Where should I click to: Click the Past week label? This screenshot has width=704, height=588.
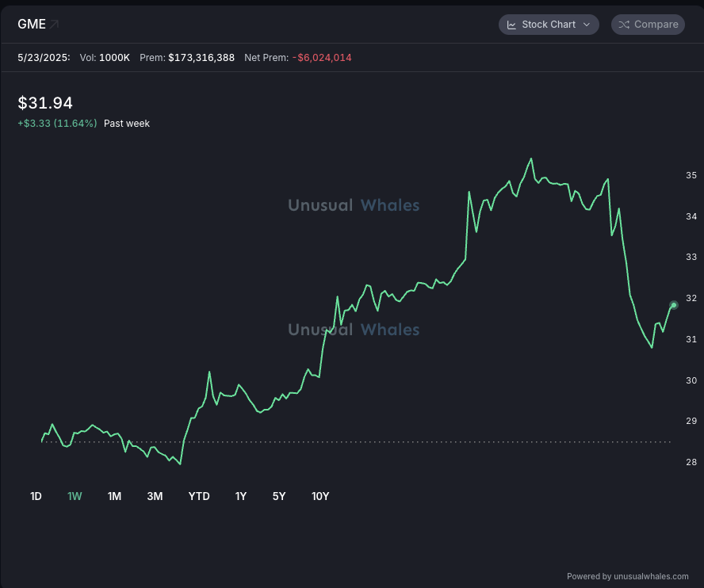(127, 124)
